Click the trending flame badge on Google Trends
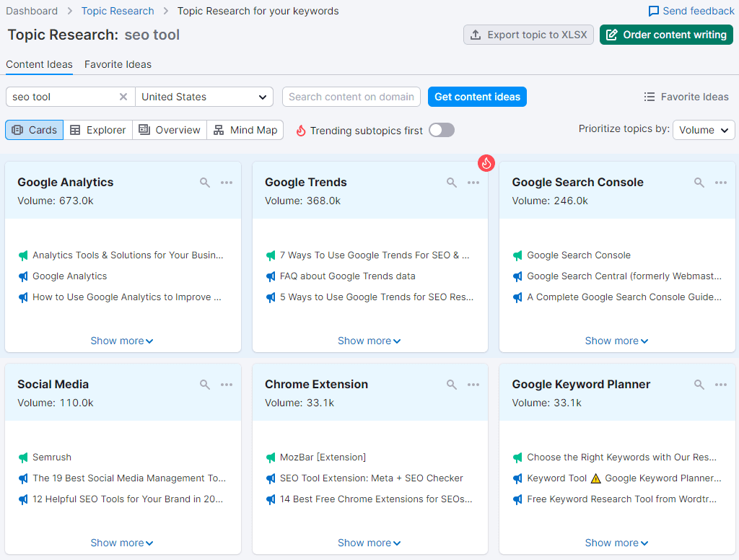The height and width of the screenshot is (560, 739). (486, 163)
